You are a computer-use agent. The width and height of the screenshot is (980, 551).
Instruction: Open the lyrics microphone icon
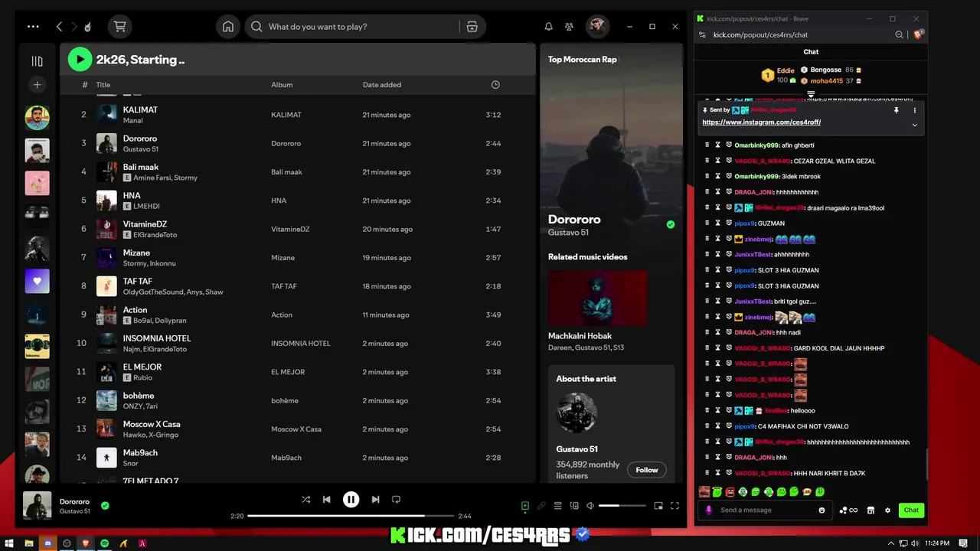point(541,506)
